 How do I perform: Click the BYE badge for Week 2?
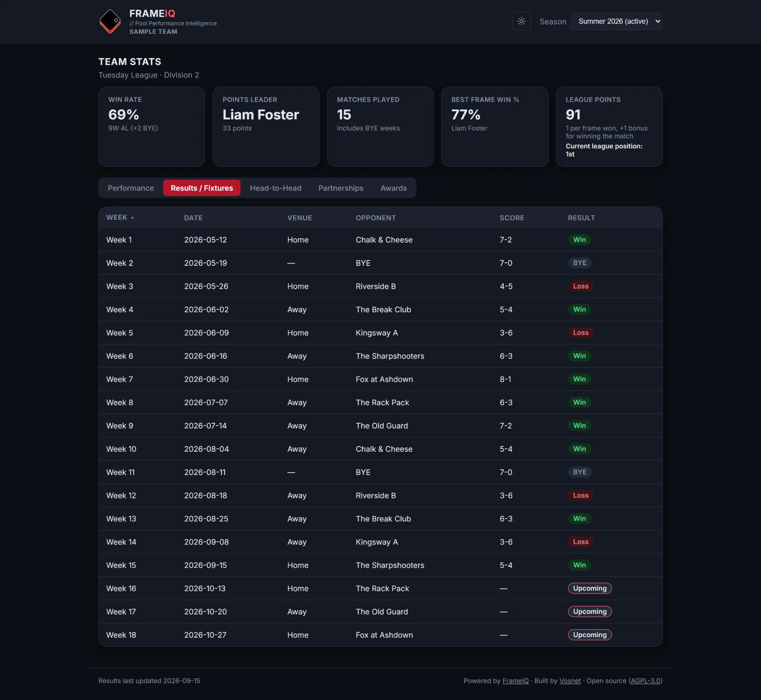580,263
